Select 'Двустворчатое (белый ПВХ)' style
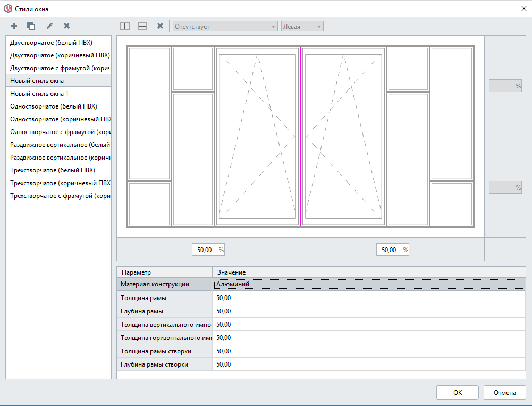 tap(58, 43)
